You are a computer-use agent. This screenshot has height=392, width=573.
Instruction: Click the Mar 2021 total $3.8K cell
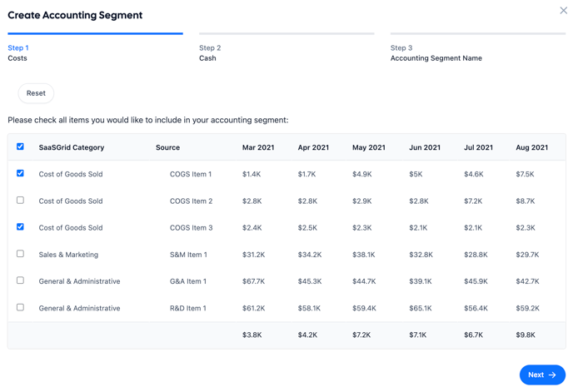(x=252, y=335)
